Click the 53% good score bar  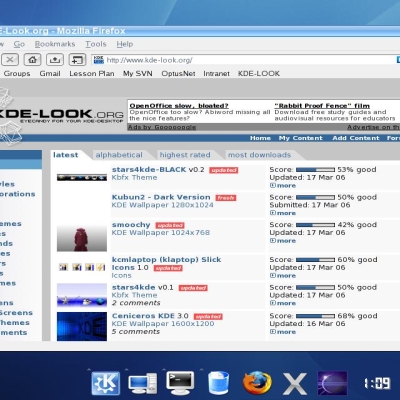(x=315, y=170)
